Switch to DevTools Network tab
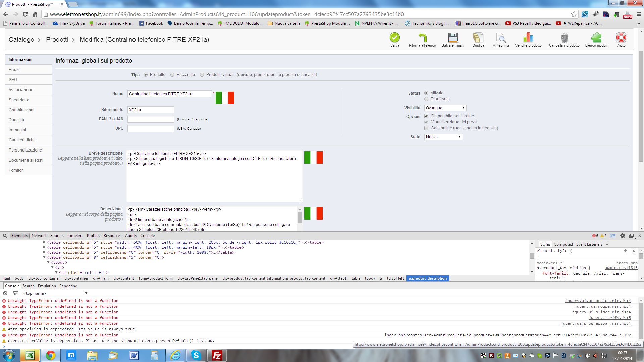644x362 pixels. point(39,236)
